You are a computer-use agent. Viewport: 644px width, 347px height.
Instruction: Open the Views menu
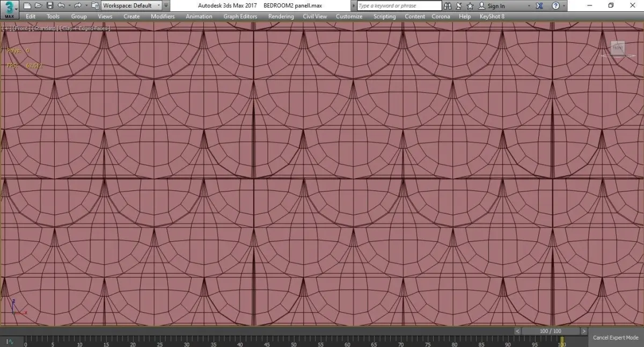pos(105,17)
